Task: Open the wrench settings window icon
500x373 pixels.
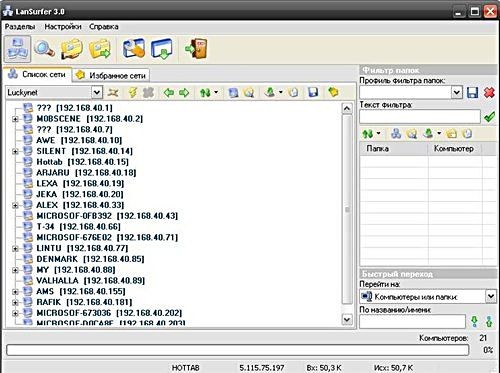Action: coord(134,49)
